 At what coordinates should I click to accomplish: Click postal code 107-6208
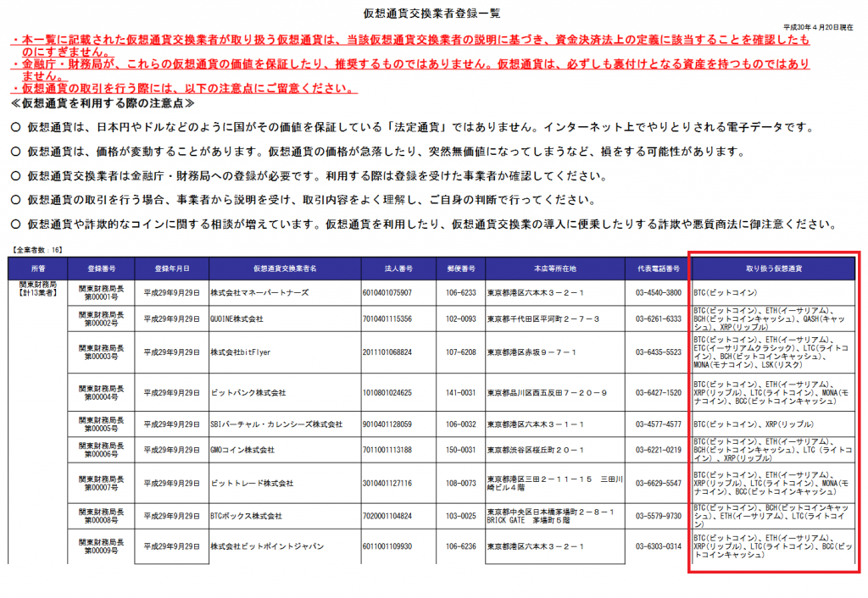pos(460,352)
